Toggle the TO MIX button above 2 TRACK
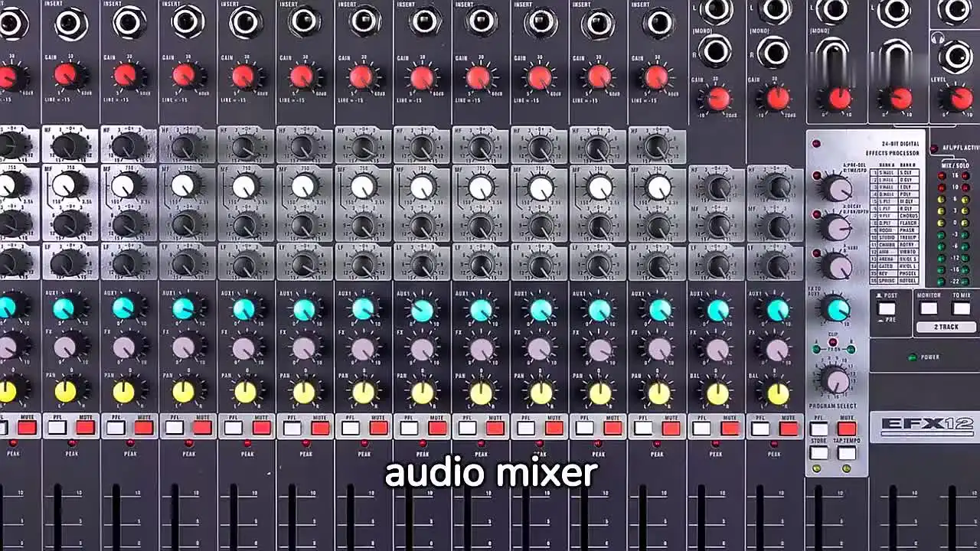 pyautogui.click(x=962, y=308)
